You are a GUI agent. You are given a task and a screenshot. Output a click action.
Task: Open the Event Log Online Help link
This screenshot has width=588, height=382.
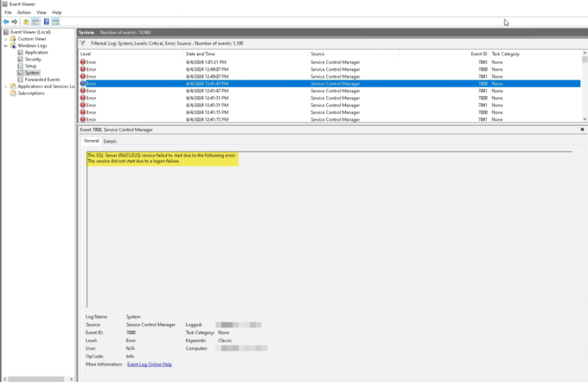(x=149, y=364)
